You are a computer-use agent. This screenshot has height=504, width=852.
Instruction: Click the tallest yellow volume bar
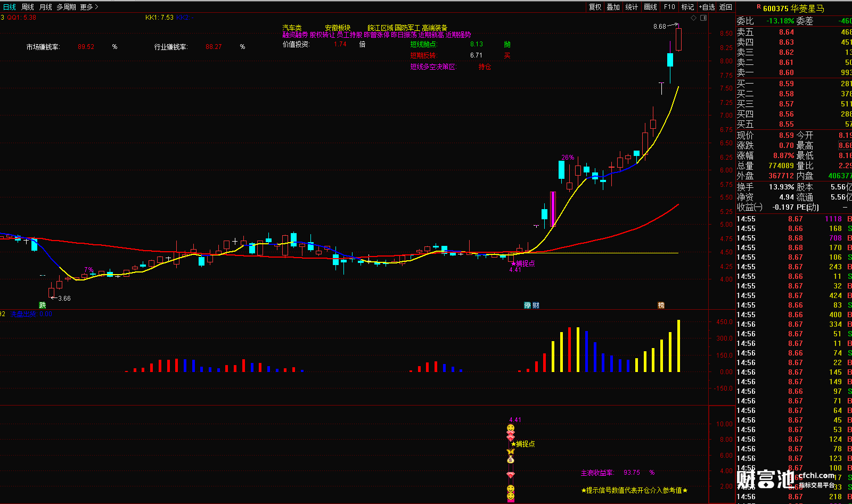pos(678,346)
